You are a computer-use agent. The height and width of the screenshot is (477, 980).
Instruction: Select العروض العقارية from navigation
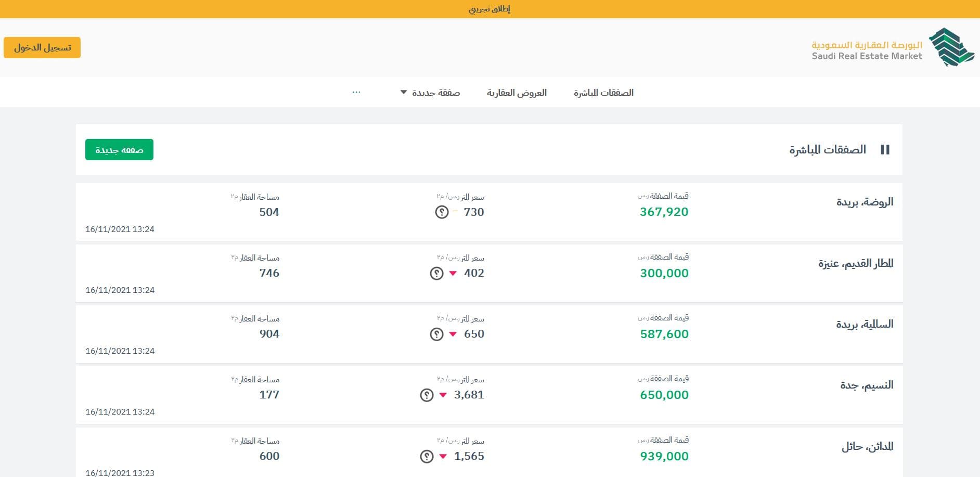point(517,92)
